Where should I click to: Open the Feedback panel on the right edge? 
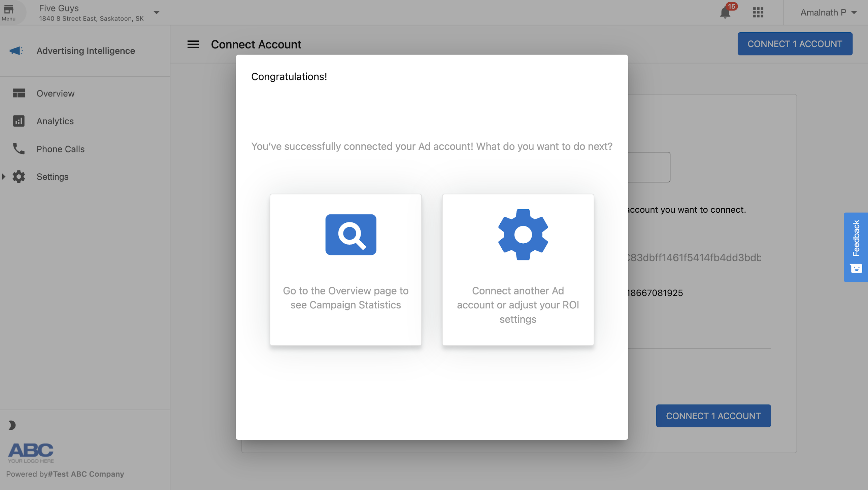[856, 247]
